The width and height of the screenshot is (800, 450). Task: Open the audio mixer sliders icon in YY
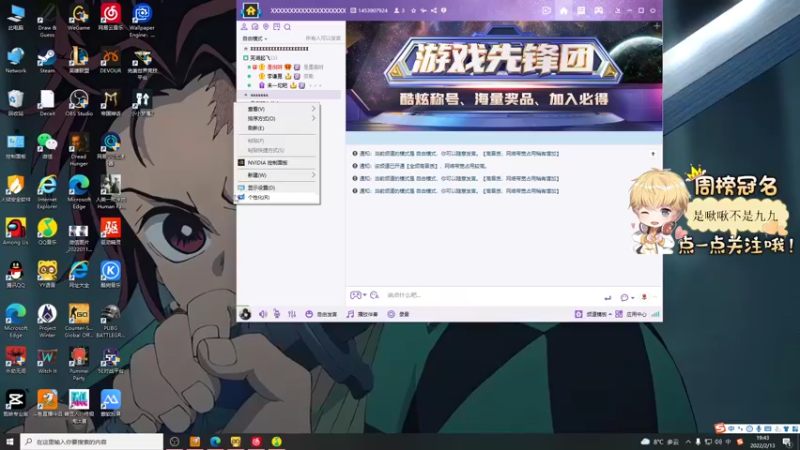pos(292,314)
